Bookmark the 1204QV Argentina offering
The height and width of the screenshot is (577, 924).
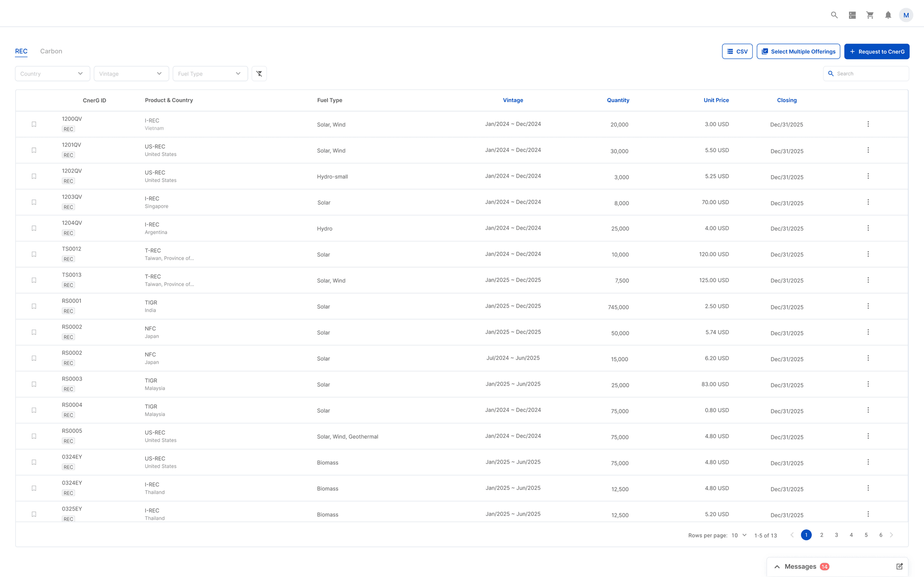click(x=34, y=228)
